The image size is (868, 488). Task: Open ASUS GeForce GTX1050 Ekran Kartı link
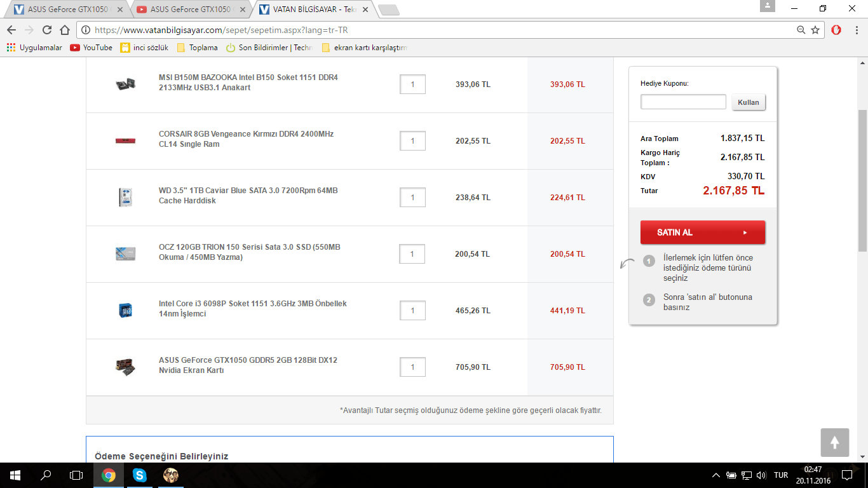[x=248, y=365]
